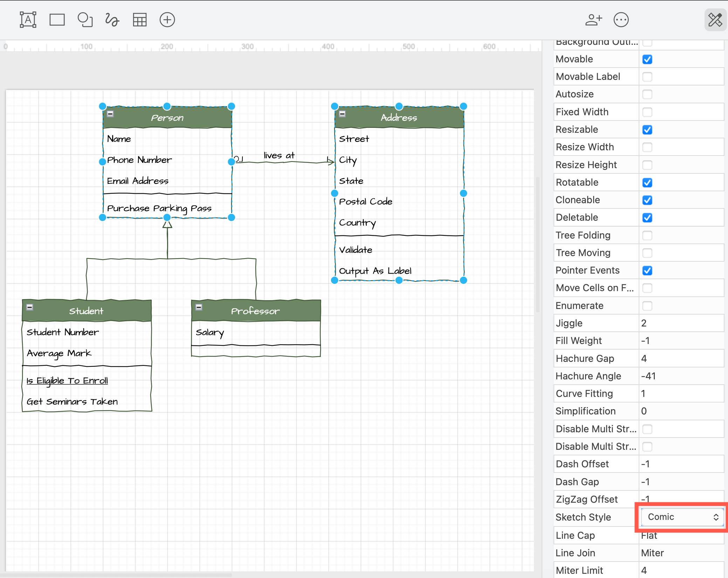The height and width of the screenshot is (578, 728).
Task: Select the Freehand drawing tool
Action: coord(112,20)
